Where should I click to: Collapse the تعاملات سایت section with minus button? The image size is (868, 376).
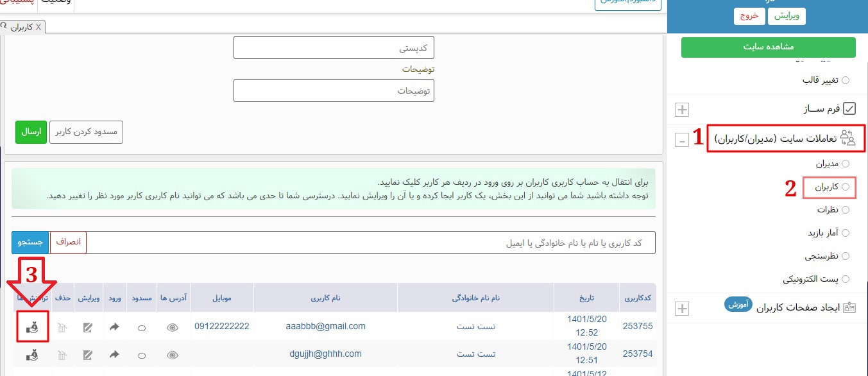pos(682,139)
